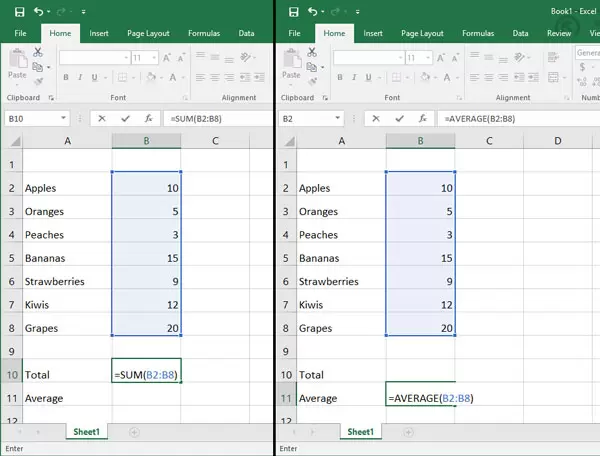Open Formulas tab in left window
Viewport: 600px width, 456px height.
coord(204,33)
